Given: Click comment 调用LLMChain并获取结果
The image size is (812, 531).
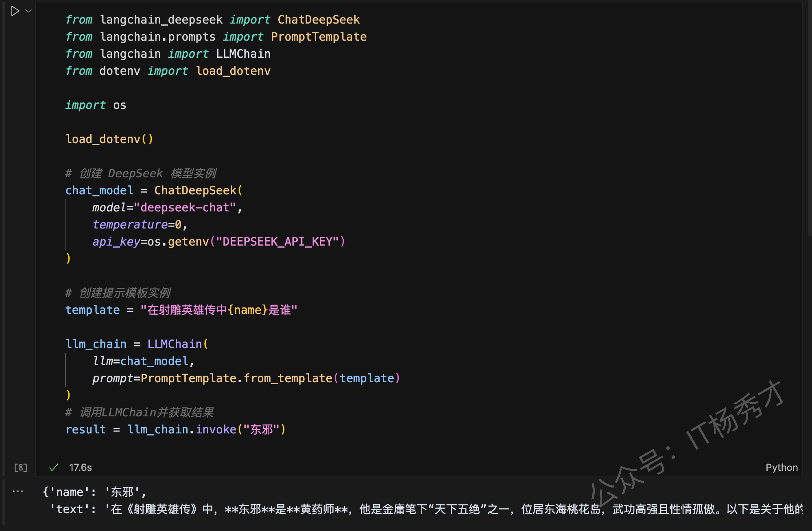Looking at the screenshot, I should [139, 412].
